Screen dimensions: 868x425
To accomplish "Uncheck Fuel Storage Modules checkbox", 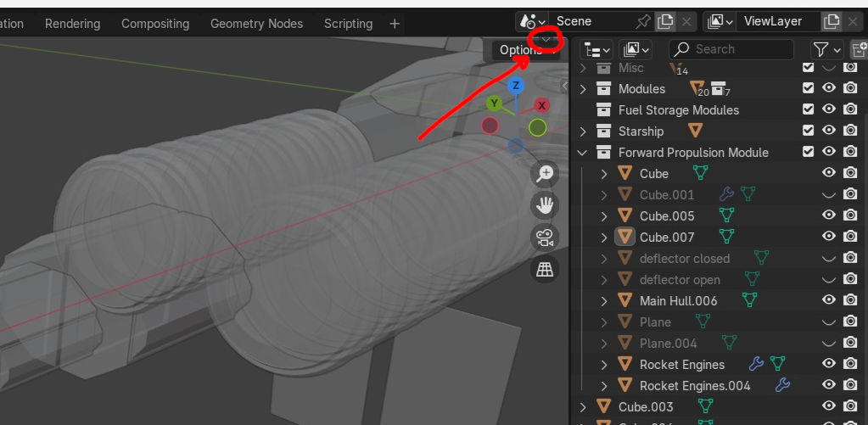I will click(x=809, y=109).
